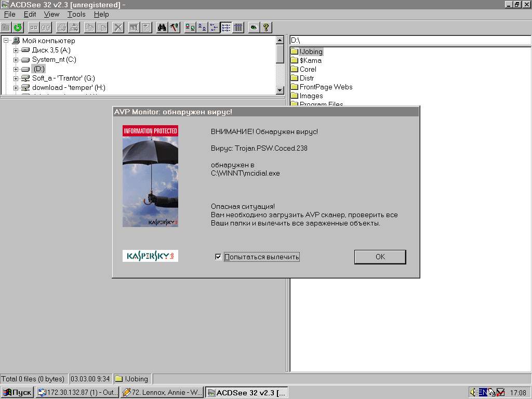Toggle the eye preview icon
This screenshot has height=399, width=532.
point(254,28)
